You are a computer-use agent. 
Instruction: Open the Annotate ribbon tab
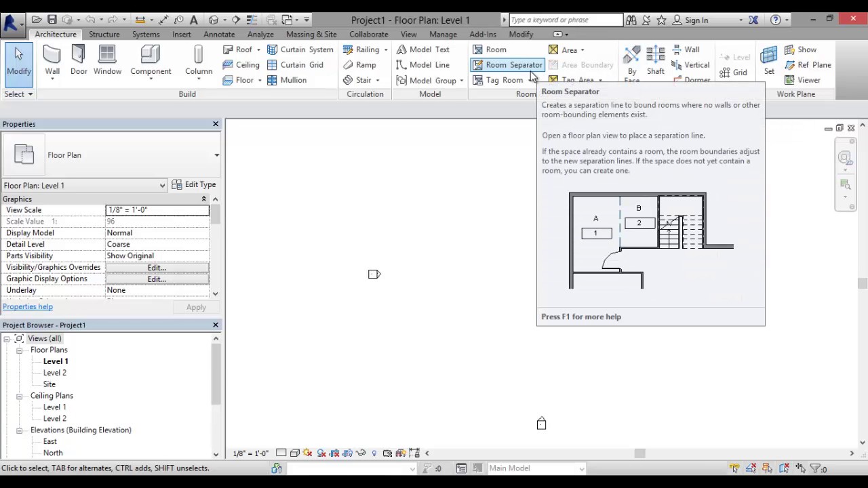click(x=219, y=35)
